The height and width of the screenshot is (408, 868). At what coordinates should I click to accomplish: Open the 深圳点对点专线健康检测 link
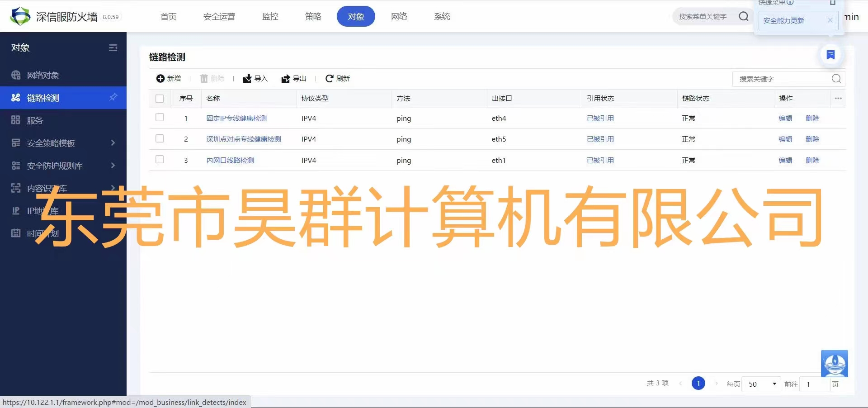(244, 139)
